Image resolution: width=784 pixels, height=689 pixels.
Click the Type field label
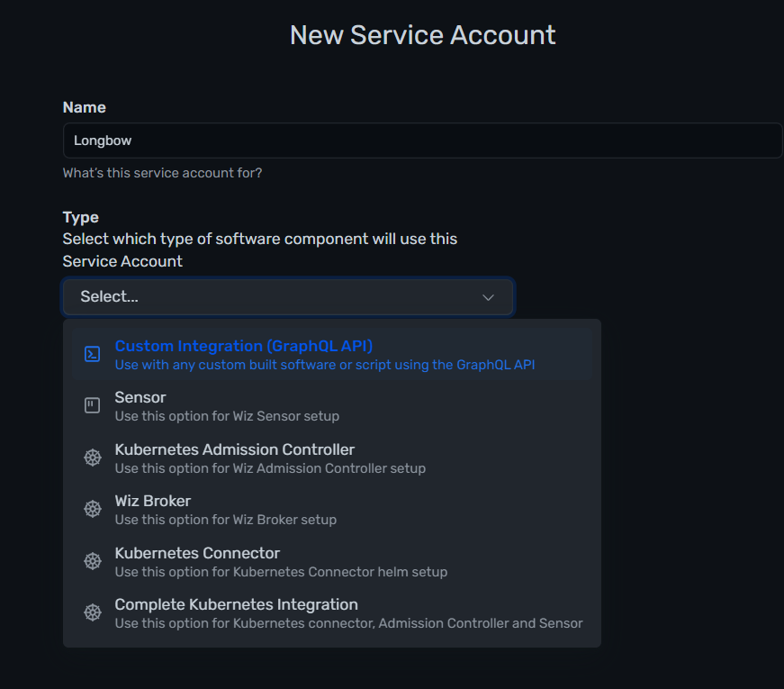(x=80, y=218)
